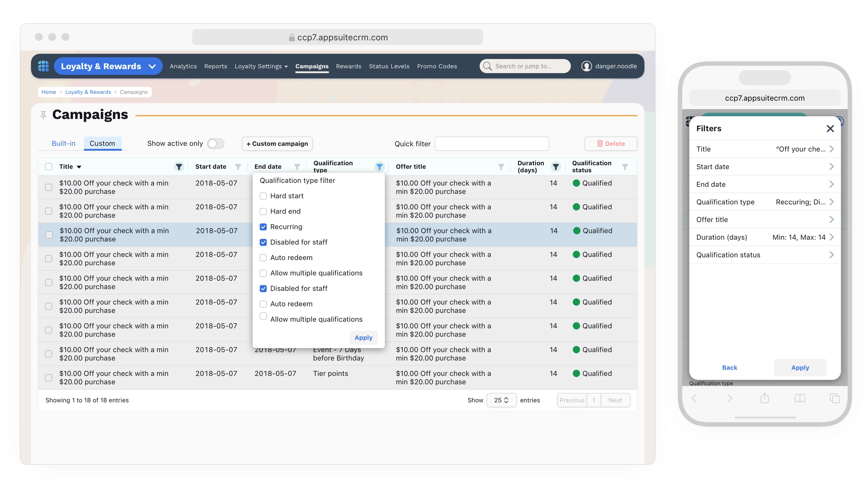Open the app grid launcher icon

[43, 66]
